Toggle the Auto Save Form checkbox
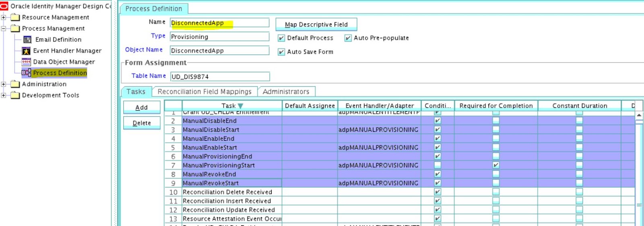 (281, 52)
